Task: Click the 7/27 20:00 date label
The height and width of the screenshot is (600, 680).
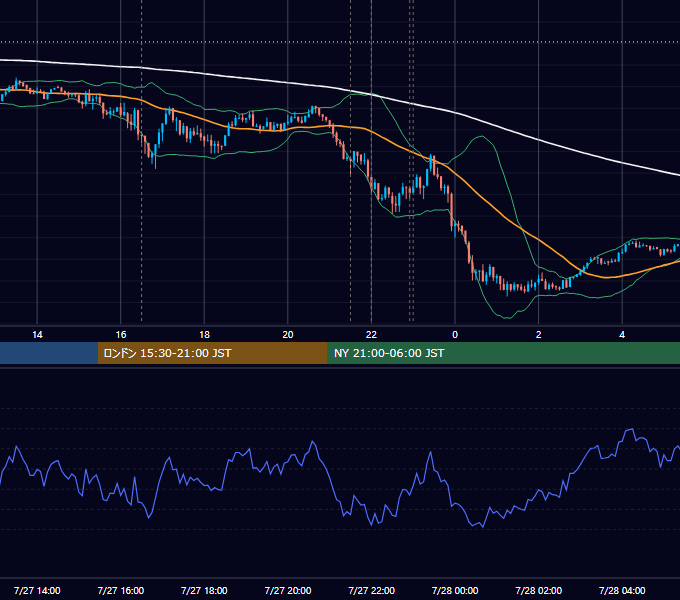Action: (x=288, y=590)
